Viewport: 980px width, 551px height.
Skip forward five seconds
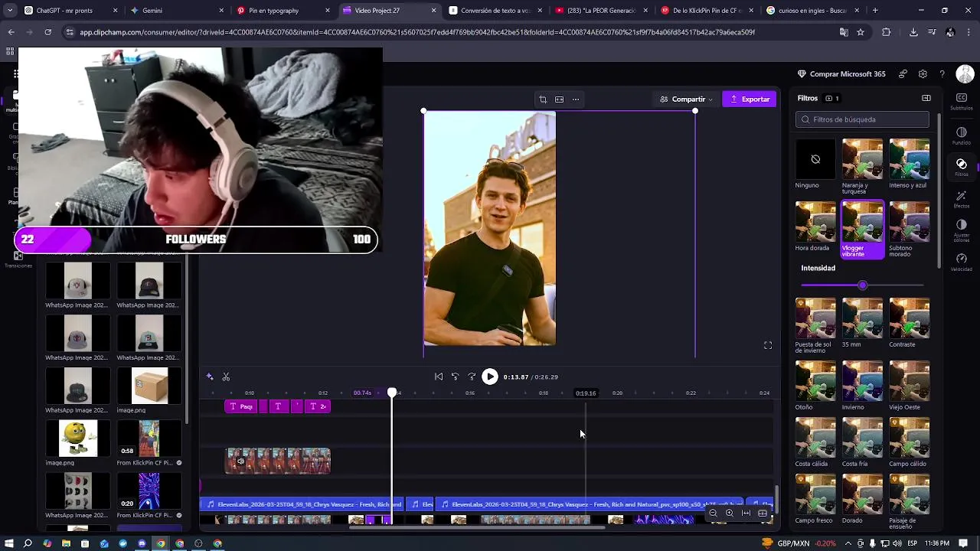472,377
